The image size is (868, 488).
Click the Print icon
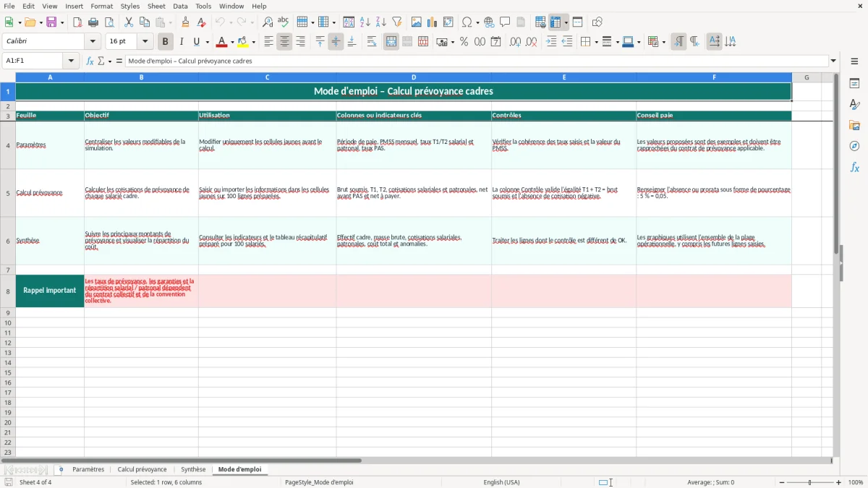(93, 22)
